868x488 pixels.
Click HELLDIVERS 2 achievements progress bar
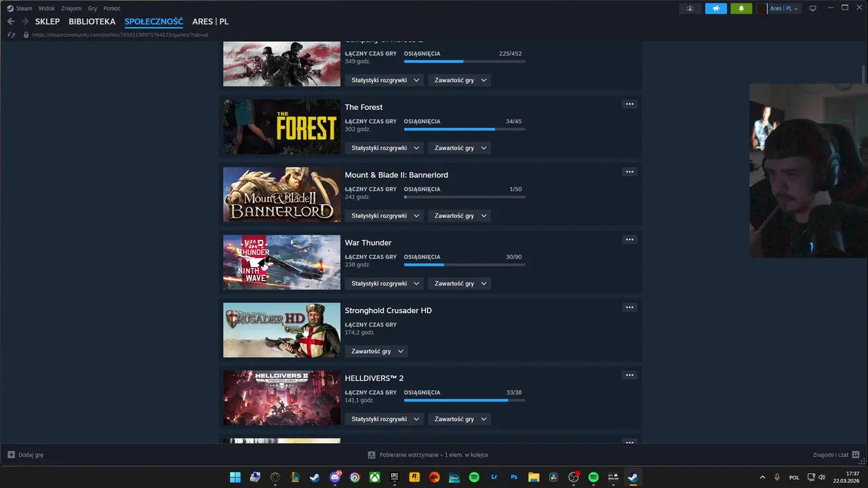(465, 400)
